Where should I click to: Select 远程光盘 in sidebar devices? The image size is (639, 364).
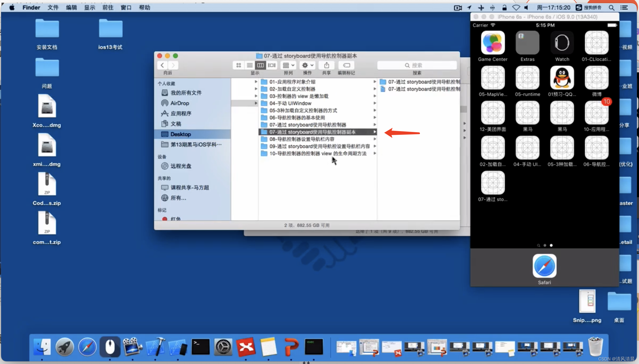tap(192, 166)
